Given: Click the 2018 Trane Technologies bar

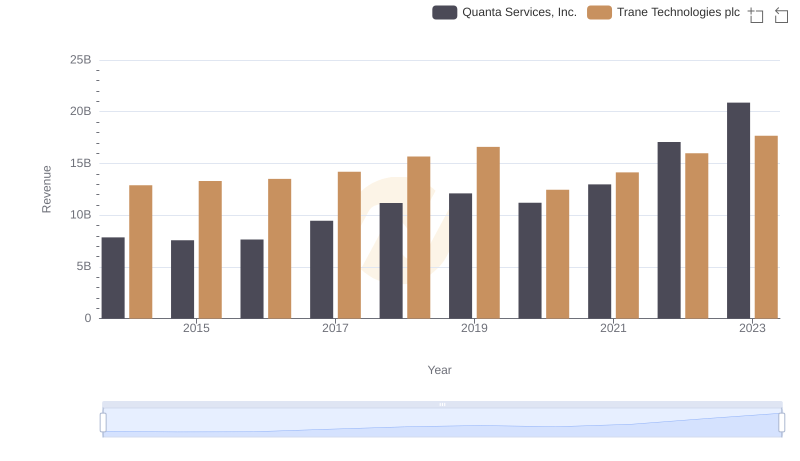Looking at the screenshot, I should click(x=419, y=238).
